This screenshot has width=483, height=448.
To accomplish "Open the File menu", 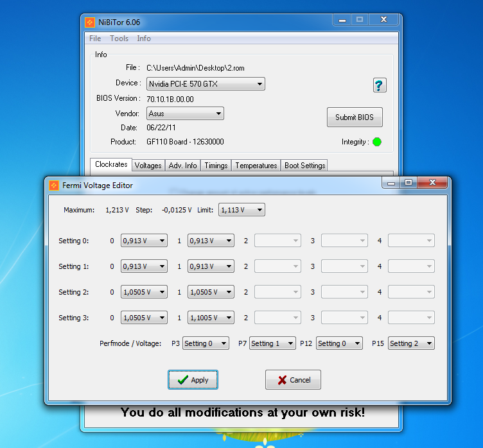I will click(95, 39).
